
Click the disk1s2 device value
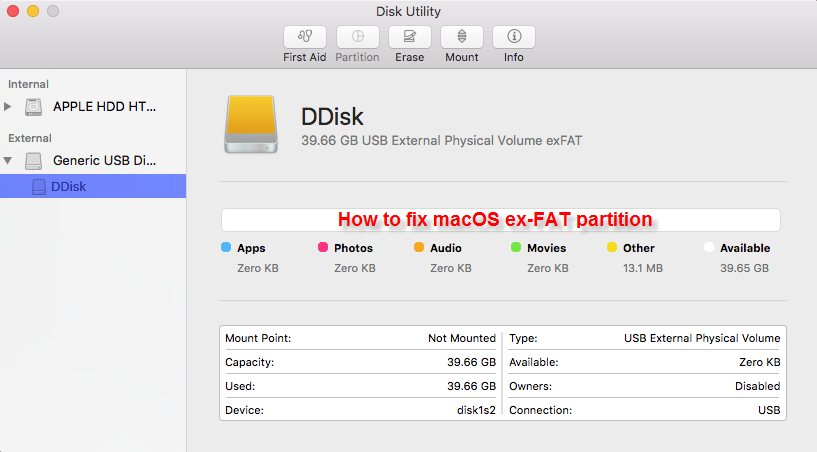click(476, 410)
